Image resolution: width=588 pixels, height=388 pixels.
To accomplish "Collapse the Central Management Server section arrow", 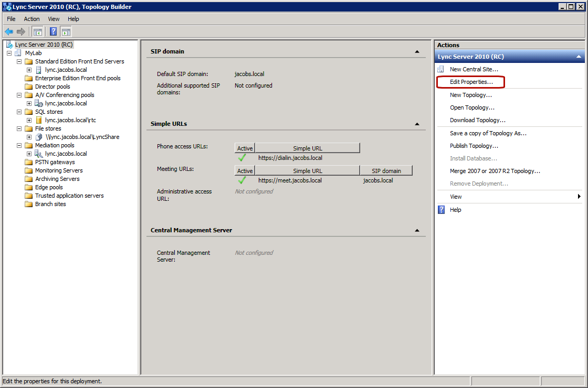I will point(417,230).
